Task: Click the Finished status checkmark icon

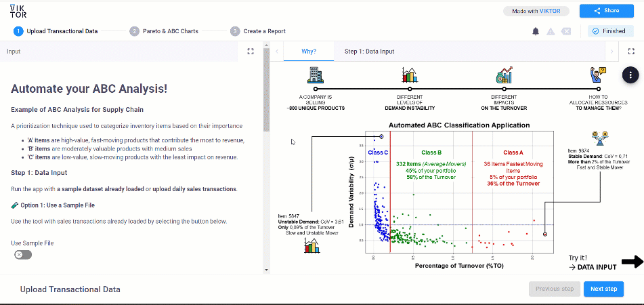Action: pyautogui.click(x=595, y=31)
